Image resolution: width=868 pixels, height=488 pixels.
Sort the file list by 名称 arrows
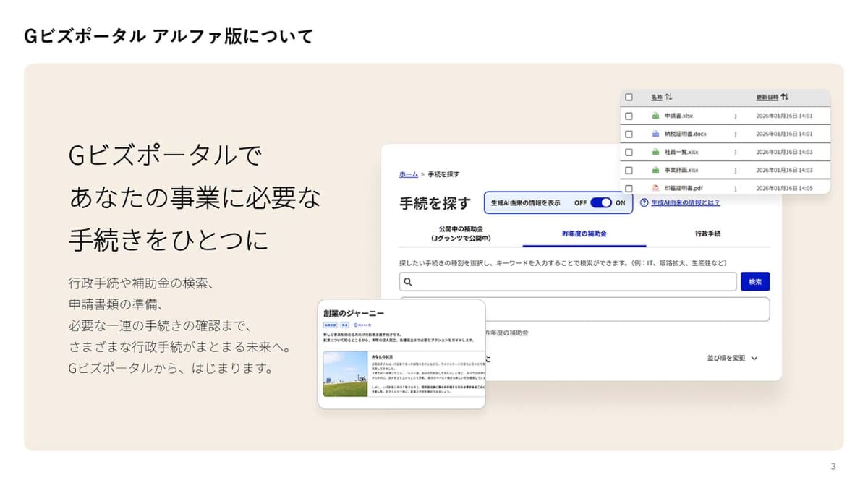tap(669, 97)
